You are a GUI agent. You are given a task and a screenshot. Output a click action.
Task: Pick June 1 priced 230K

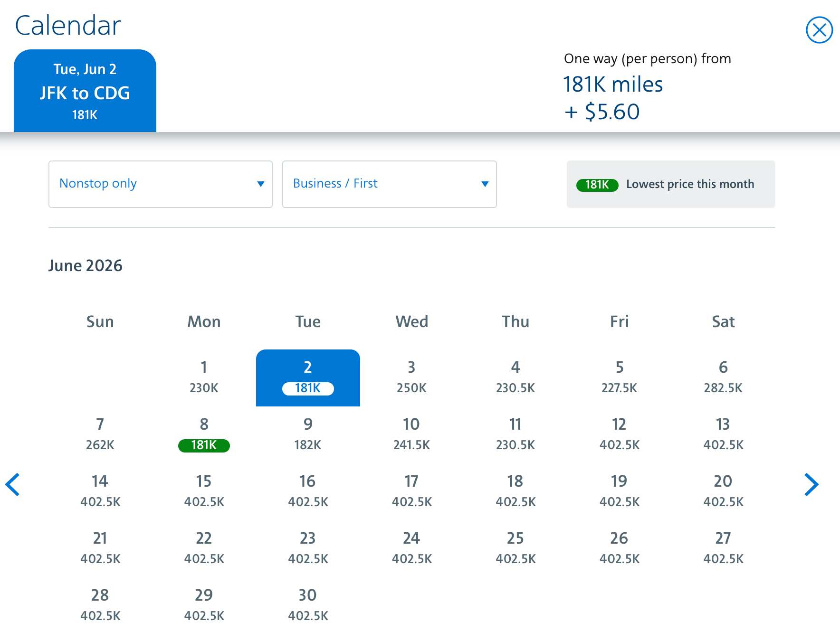203,377
